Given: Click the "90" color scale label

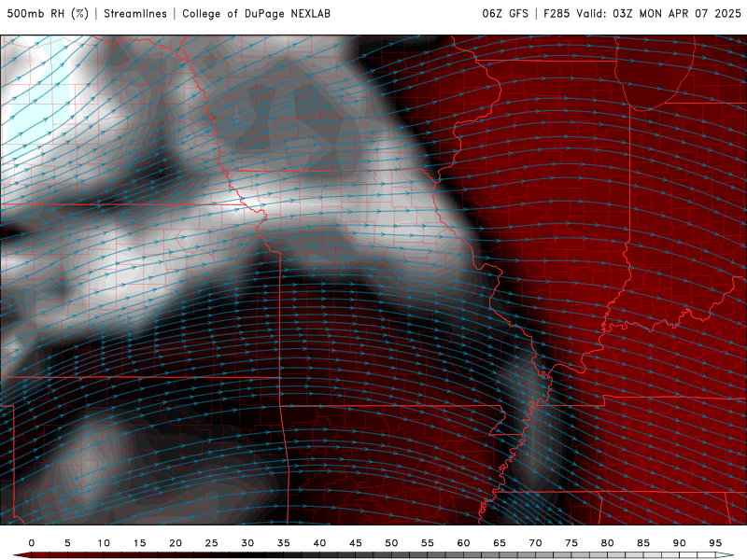Looking at the screenshot, I should (x=680, y=543).
